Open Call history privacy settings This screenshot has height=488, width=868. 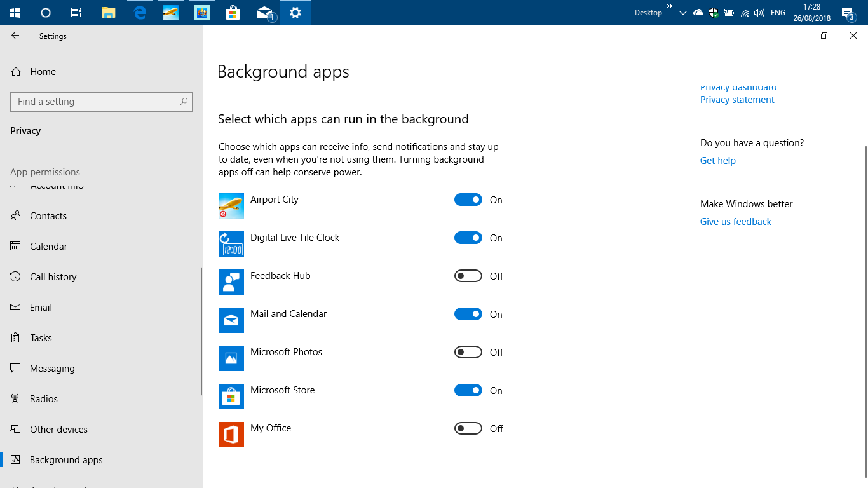(102, 277)
